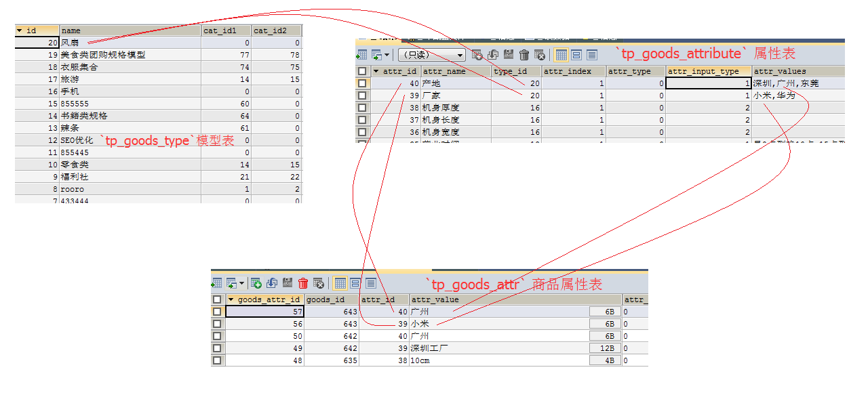Click red trash icon in tp_goods_attr toolbar

(x=303, y=283)
